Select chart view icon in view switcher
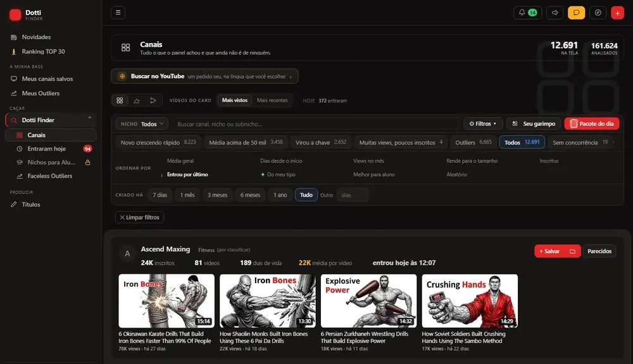The height and width of the screenshot is (364, 633). pyautogui.click(x=137, y=101)
